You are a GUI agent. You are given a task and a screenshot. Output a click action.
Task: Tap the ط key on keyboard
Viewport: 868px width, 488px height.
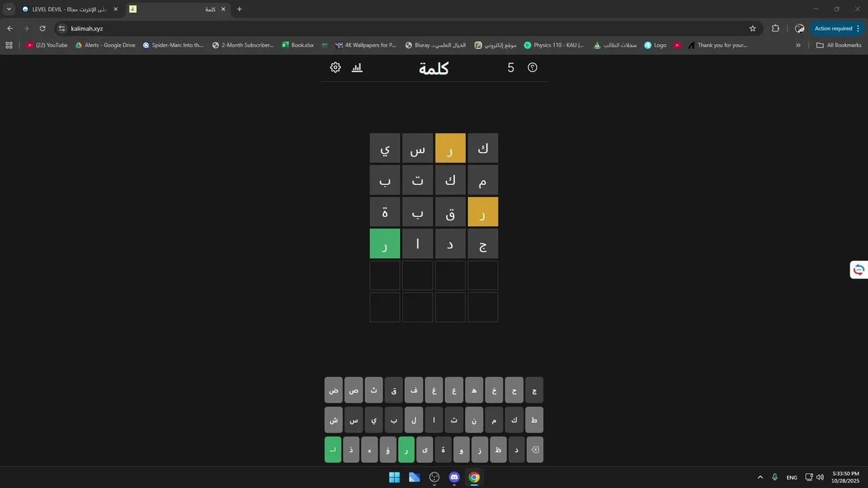click(534, 420)
